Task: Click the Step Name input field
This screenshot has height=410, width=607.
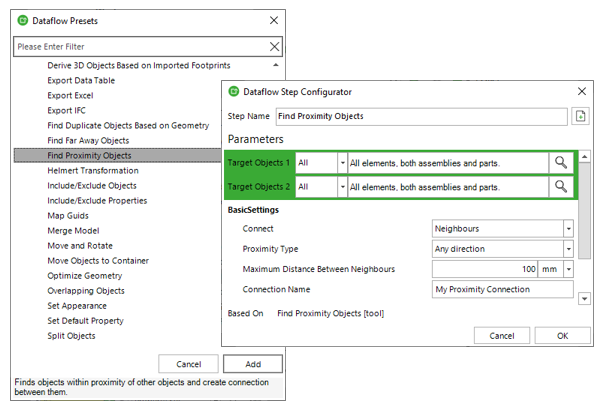Action: pos(421,116)
